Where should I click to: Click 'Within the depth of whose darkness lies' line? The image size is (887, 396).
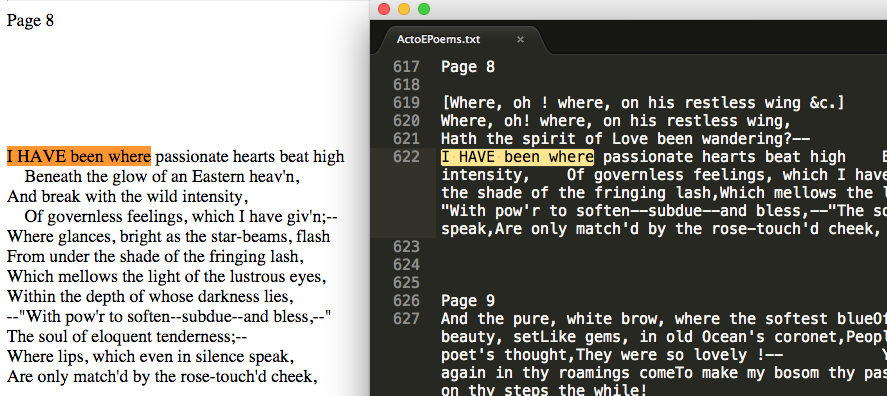tap(150, 297)
